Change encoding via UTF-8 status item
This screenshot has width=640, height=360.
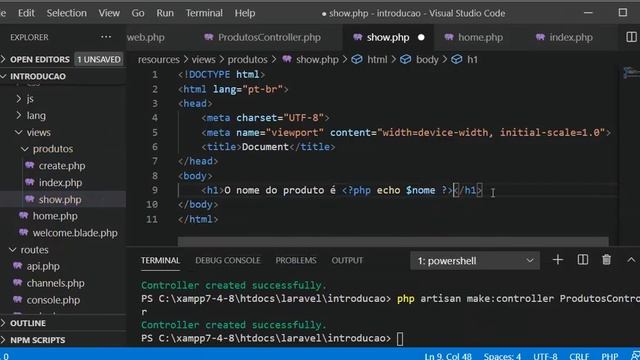pos(545,356)
